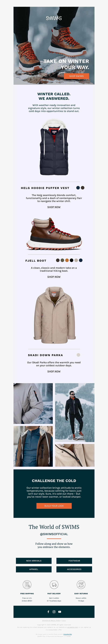This screenshot has height=644, width=108.
Task: Click SHOP NOW under Skadi Down Parka
Action: pyautogui.click(x=54, y=371)
